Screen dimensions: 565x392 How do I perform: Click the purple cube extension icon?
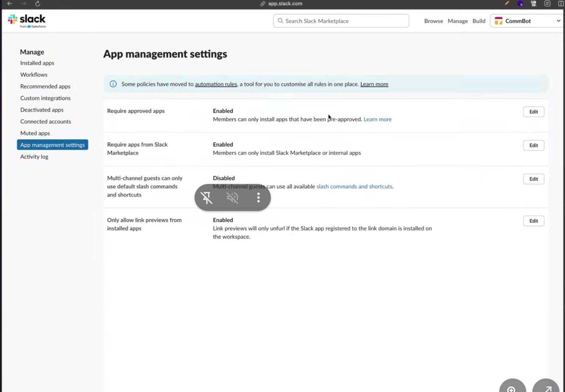point(520,4)
